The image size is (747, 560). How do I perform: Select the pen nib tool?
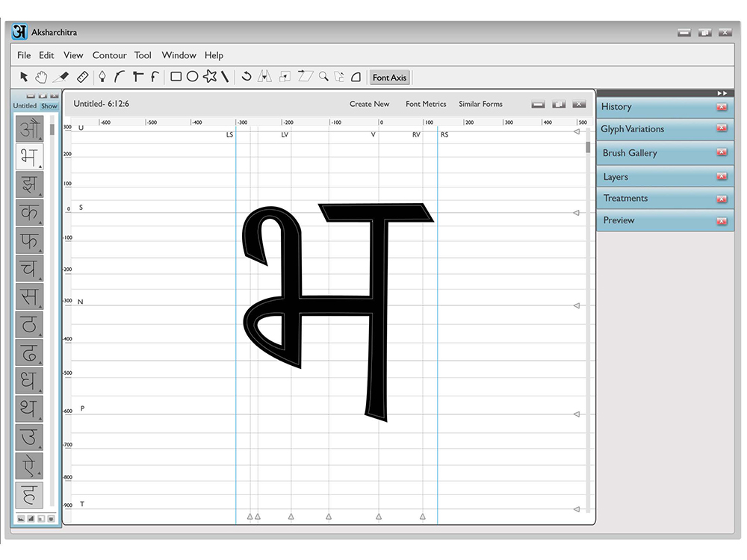click(102, 77)
